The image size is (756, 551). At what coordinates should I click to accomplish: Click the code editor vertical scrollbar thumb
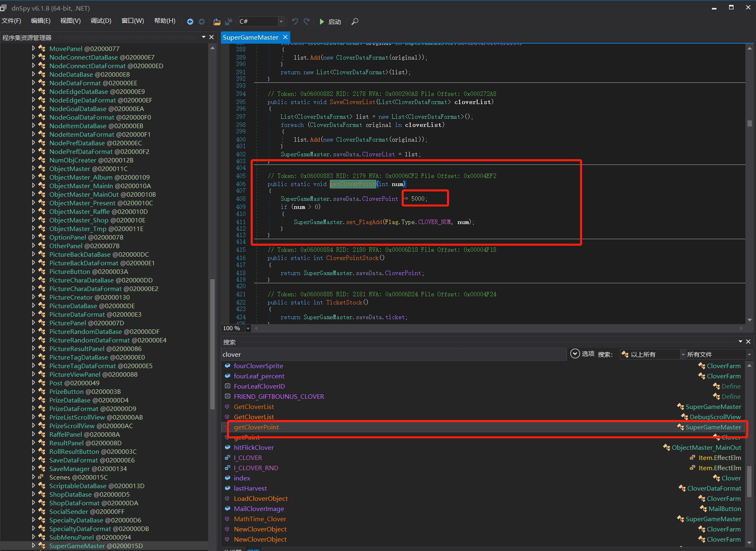coord(749,123)
